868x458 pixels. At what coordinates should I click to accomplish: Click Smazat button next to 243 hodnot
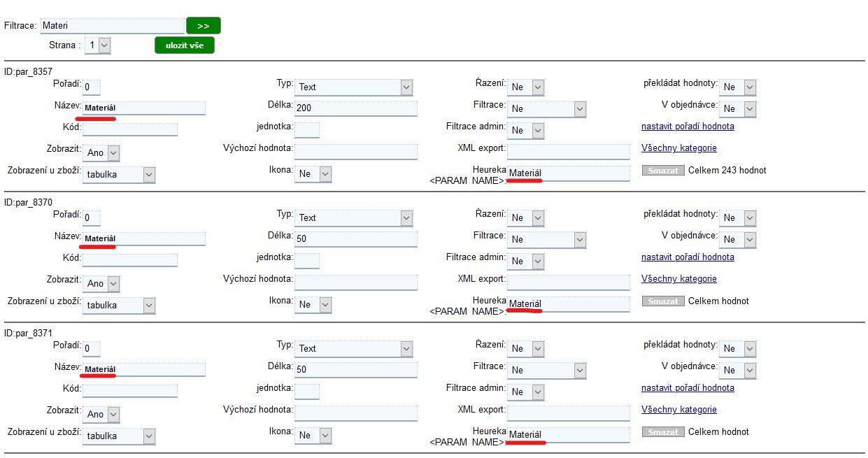663,170
